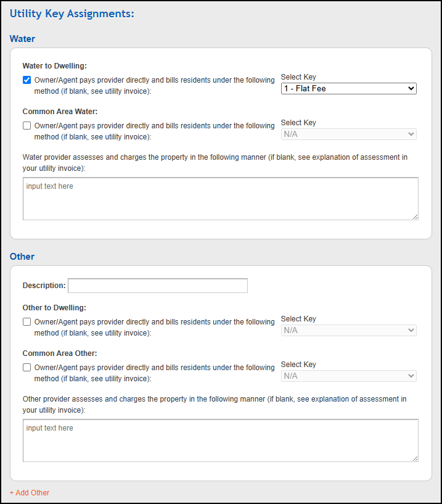
Task: Focus the Water provider assessment text area
Action: (221, 199)
